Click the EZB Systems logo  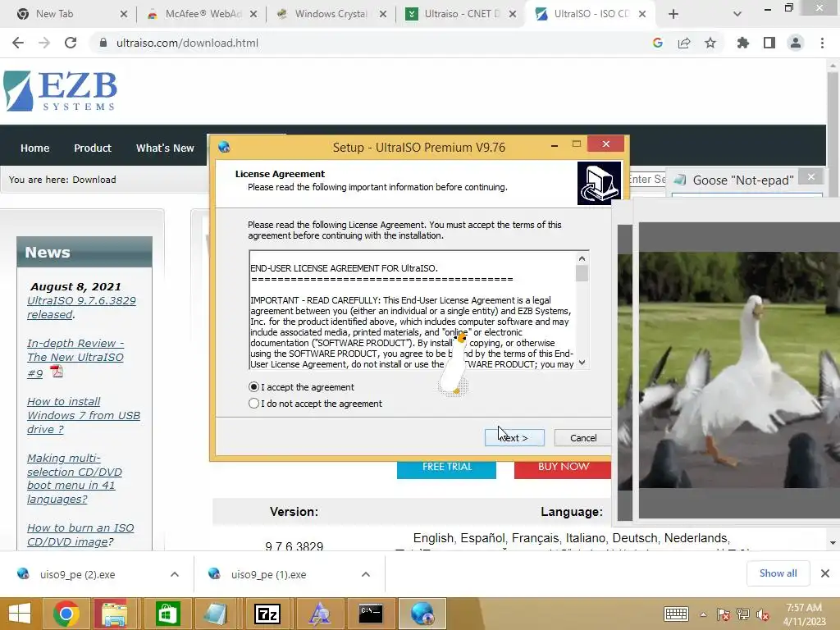(60, 91)
